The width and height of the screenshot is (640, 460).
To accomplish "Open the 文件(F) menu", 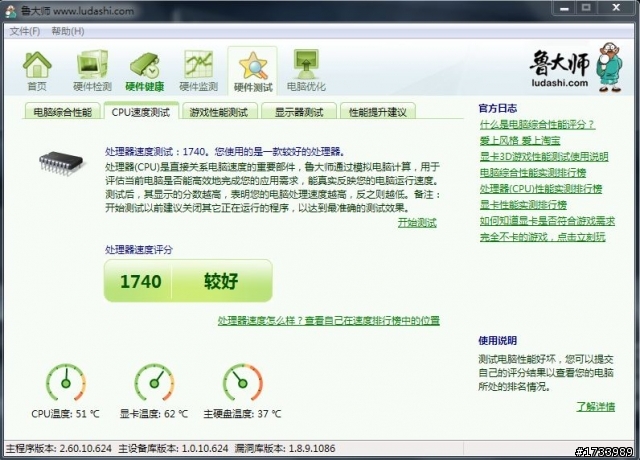I will point(24,31).
